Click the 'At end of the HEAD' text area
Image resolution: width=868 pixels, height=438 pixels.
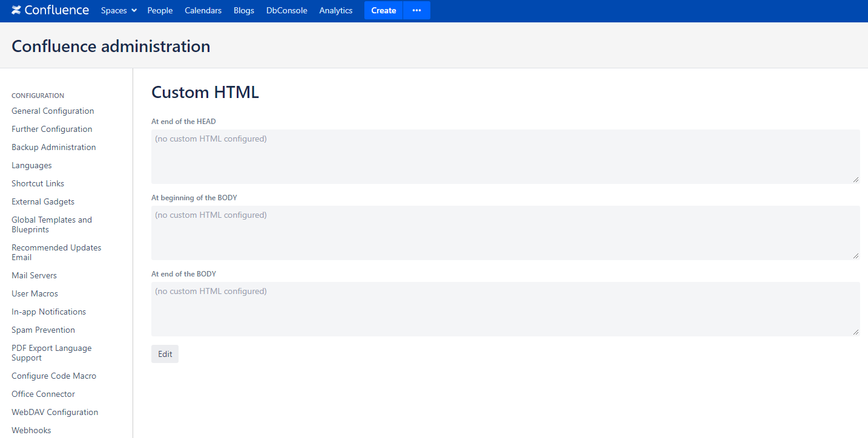coord(505,157)
